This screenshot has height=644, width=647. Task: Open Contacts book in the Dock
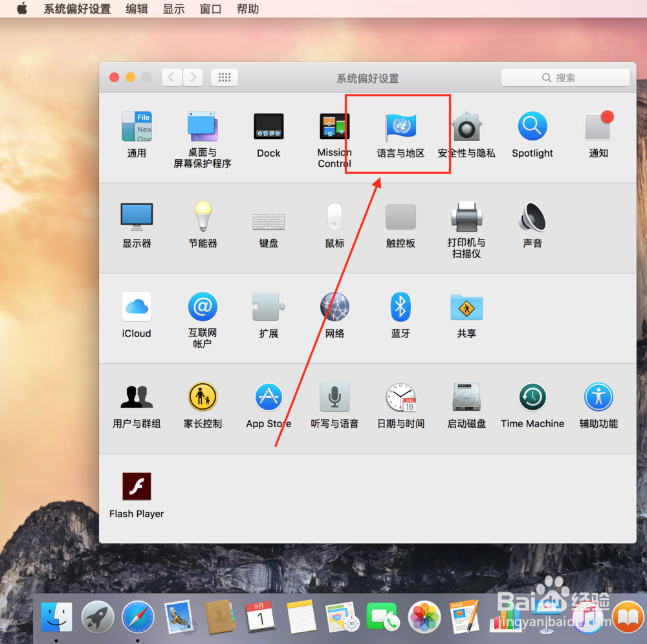point(220,617)
